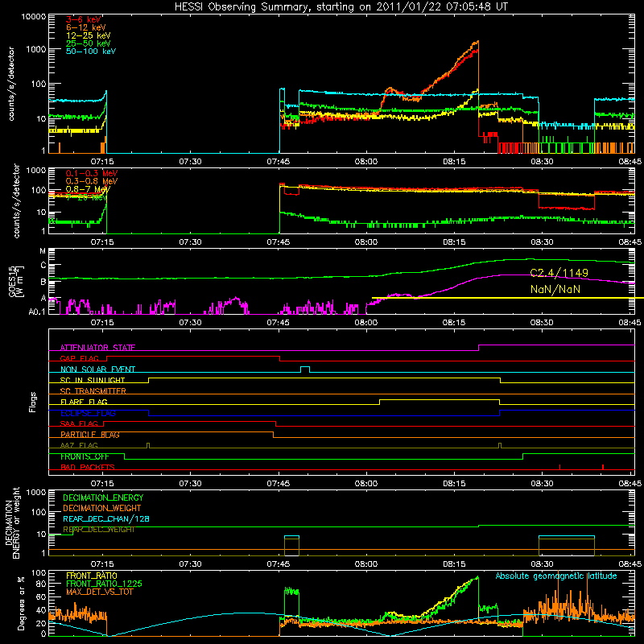The height and width of the screenshot is (644, 644).
Task: Click the 08:00 time label under Flags panel
Action: (x=366, y=484)
